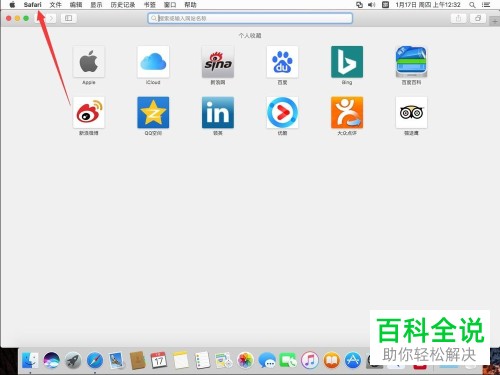Click the Share toolbar button
500x375 pixels.
tap(458, 18)
